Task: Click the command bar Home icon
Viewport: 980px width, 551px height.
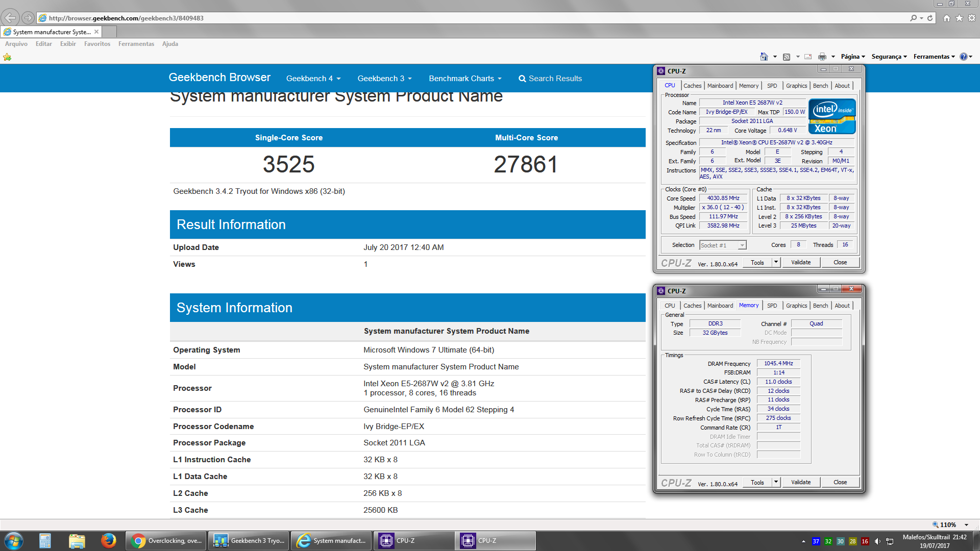Action: [x=764, y=57]
